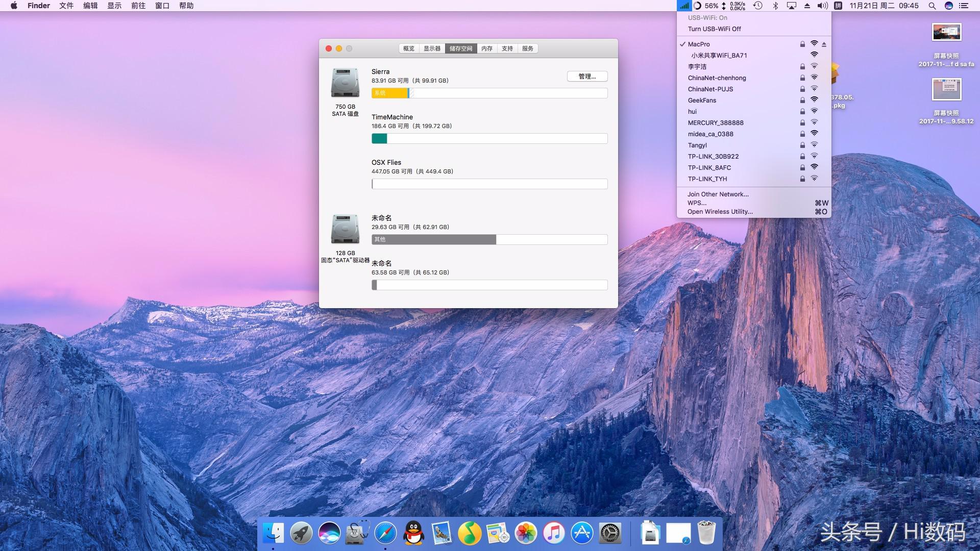Open QQ Music green icon in dock
Screen dimensions: 980x551
(x=470, y=534)
